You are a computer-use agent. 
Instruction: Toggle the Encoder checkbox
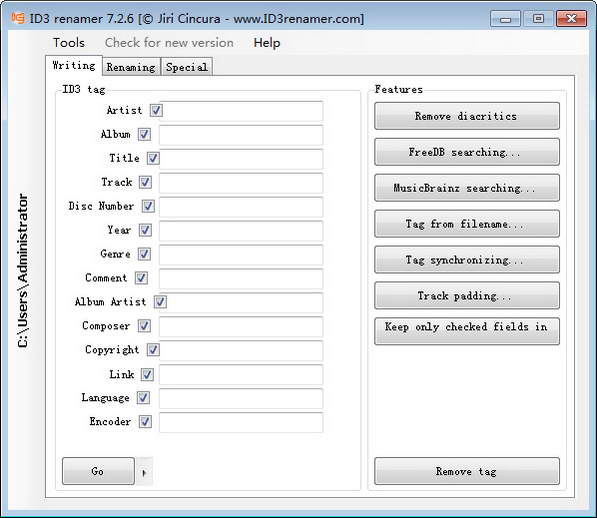[145, 422]
